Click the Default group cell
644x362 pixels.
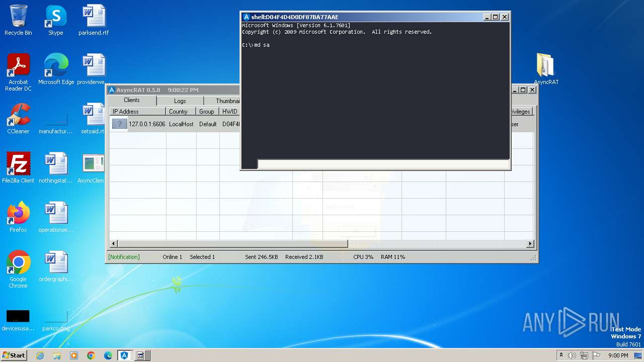click(x=208, y=124)
